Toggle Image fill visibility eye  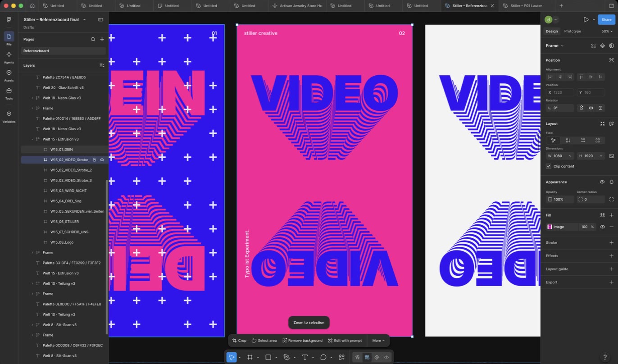click(602, 227)
